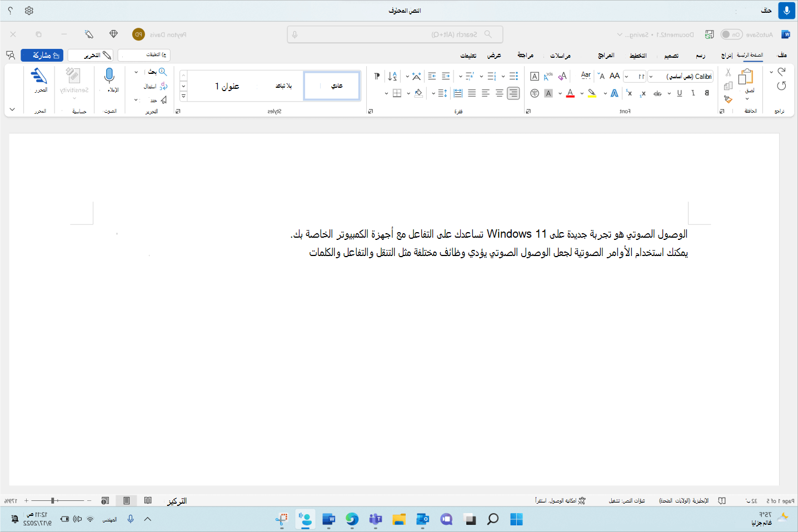
Task: Apply the yellow text highlight color
Action: tap(592, 93)
